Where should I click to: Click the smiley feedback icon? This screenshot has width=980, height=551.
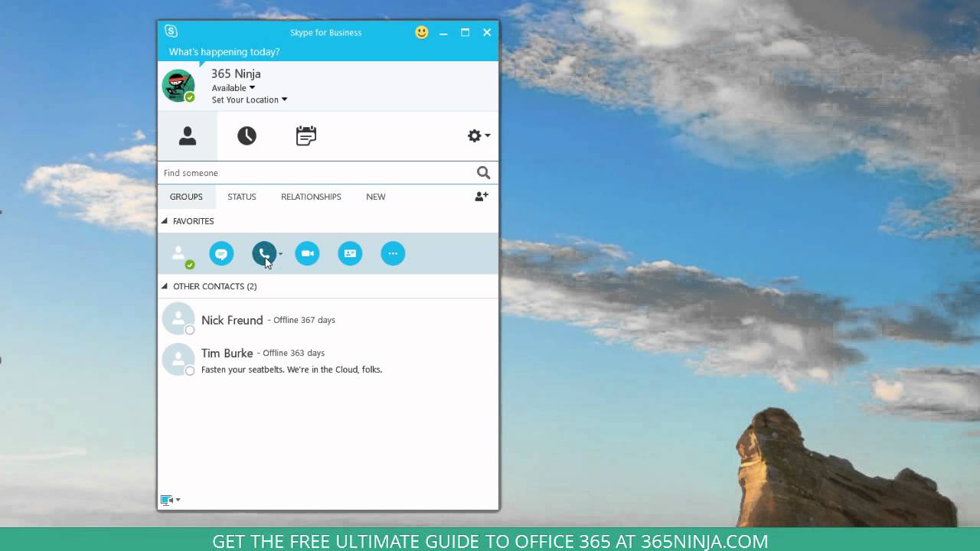coord(422,32)
